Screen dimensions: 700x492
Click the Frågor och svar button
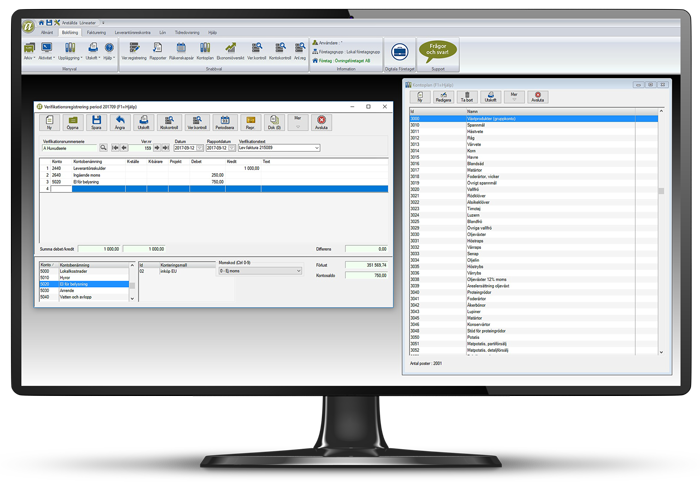coord(437,50)
